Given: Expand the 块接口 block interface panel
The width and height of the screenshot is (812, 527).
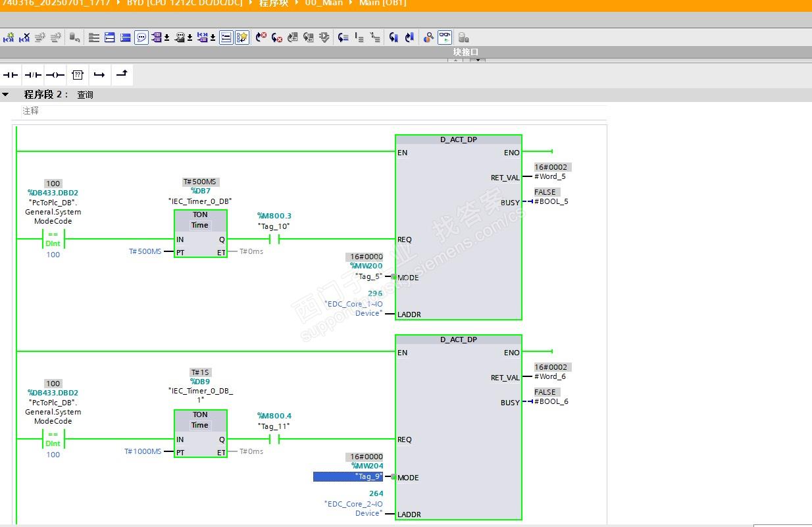Looking at the screenshot, I should [x=465, y=52].
